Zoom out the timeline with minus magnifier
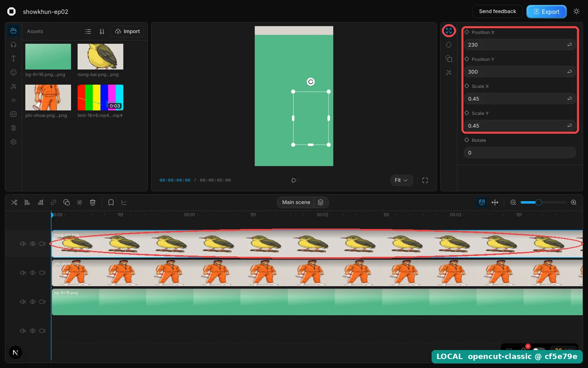The image size is (588, 368). 513,202
